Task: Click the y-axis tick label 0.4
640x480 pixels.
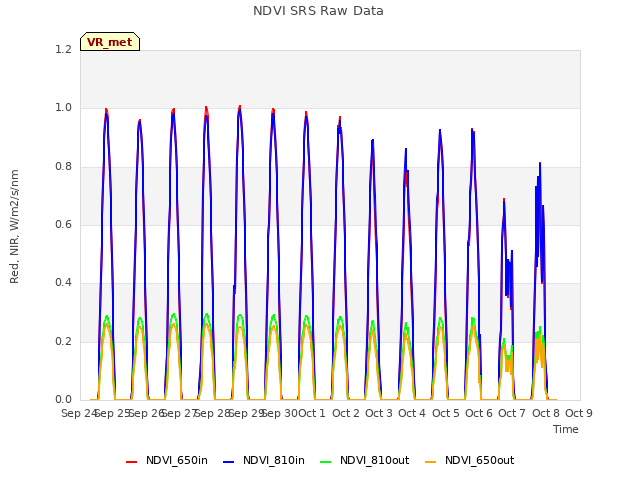Action: 63,282
